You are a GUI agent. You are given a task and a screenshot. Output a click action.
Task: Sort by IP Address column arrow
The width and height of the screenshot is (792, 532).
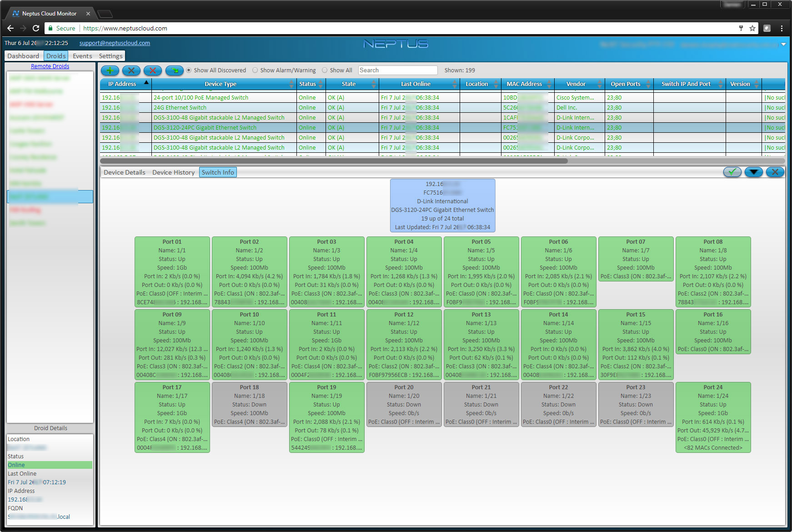coord(146,83)
